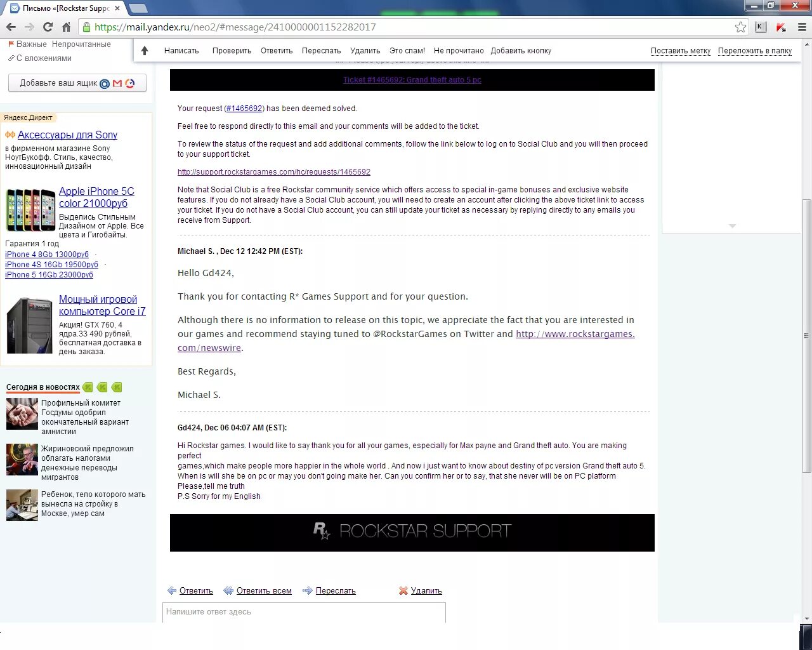Open the Chrome hamburger menu
Image resolution: width=812 pixels, height=650 pixels.
pyautogui.click(x=801, y=27)
